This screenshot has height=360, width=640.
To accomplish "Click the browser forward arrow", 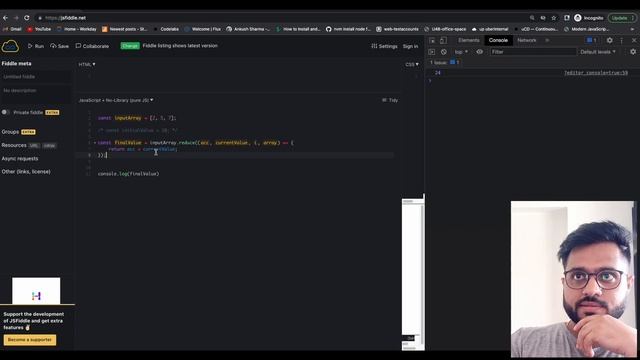I will tap(16, 18).
